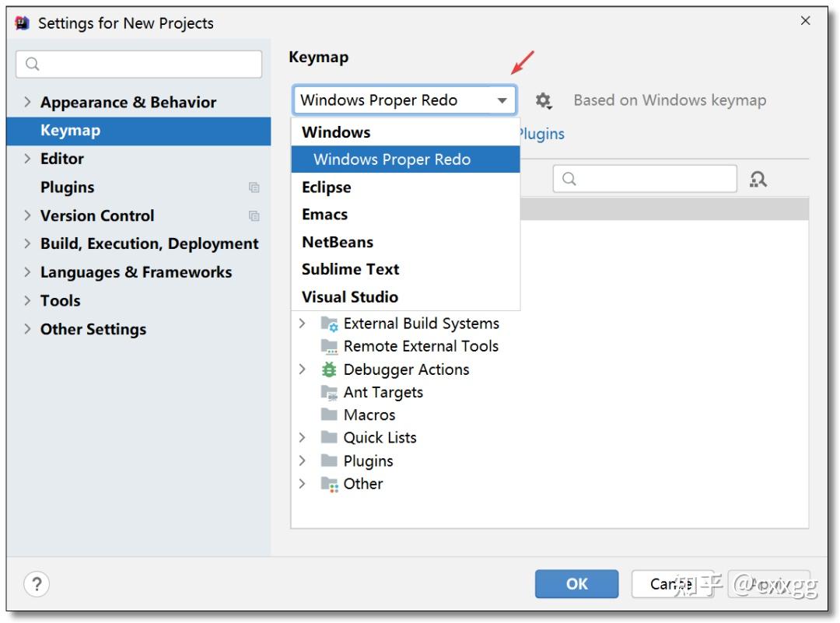Open Help via the question mark icon

[37, 583]
